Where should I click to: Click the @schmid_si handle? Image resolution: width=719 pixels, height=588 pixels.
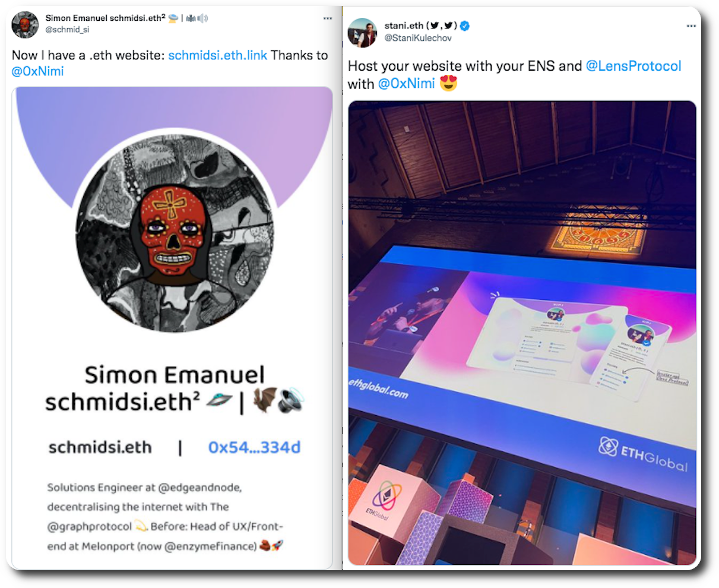click(67, 29)
